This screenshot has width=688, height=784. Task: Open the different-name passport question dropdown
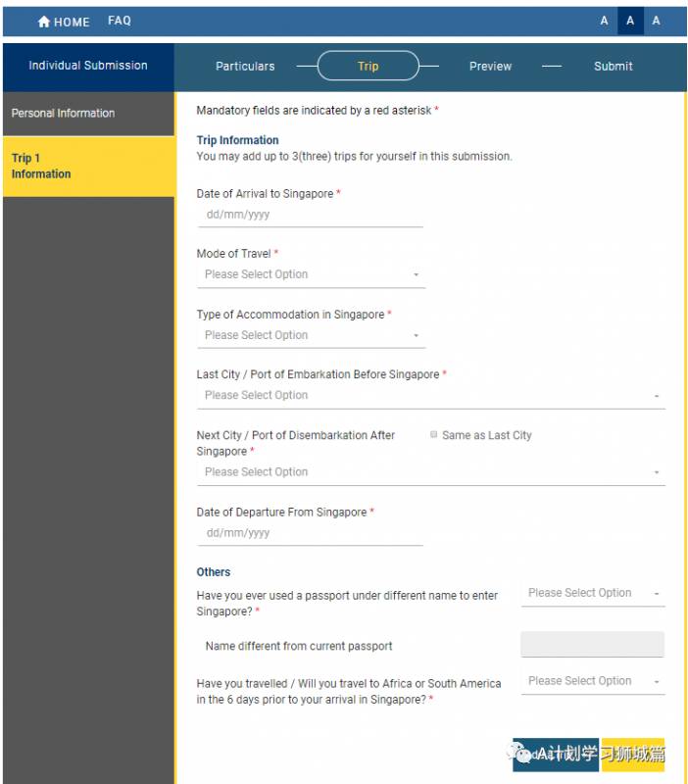[592, 593]
